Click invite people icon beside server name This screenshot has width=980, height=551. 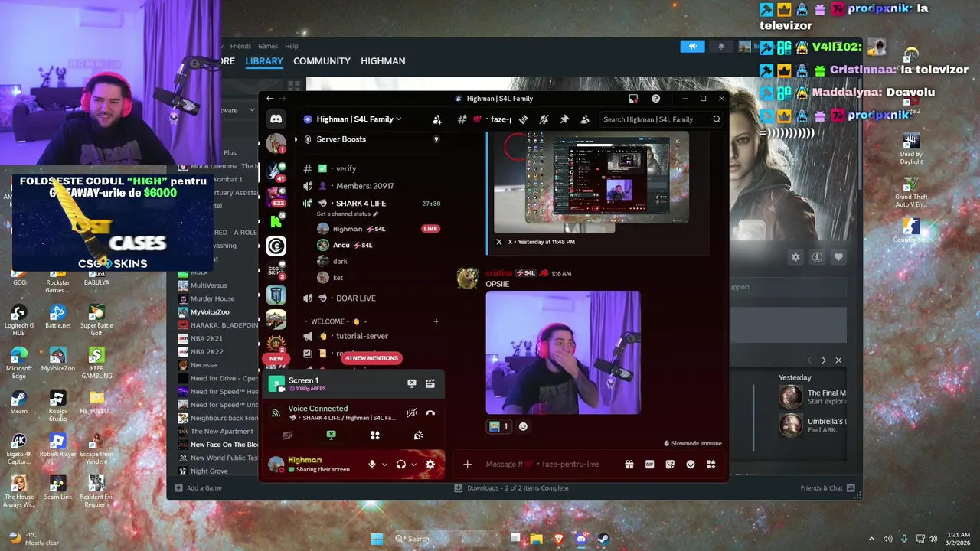coord(436,119)
